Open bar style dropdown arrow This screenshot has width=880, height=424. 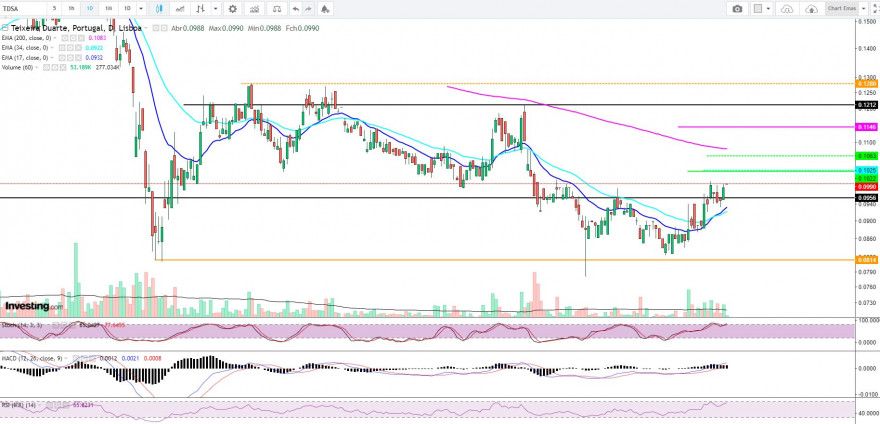click(216, 9)
